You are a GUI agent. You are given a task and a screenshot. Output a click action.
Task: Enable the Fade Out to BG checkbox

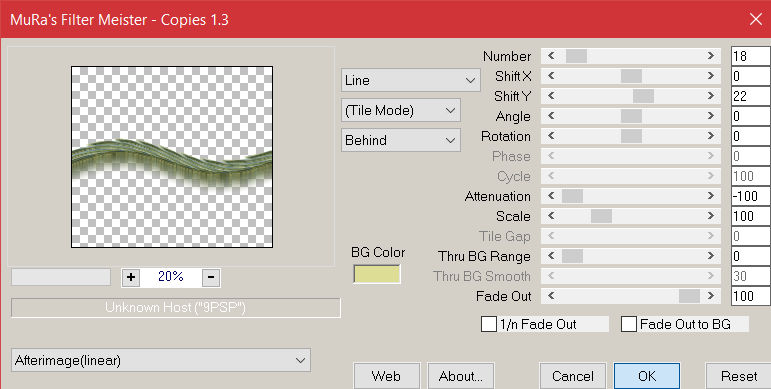tap(629, 324)
